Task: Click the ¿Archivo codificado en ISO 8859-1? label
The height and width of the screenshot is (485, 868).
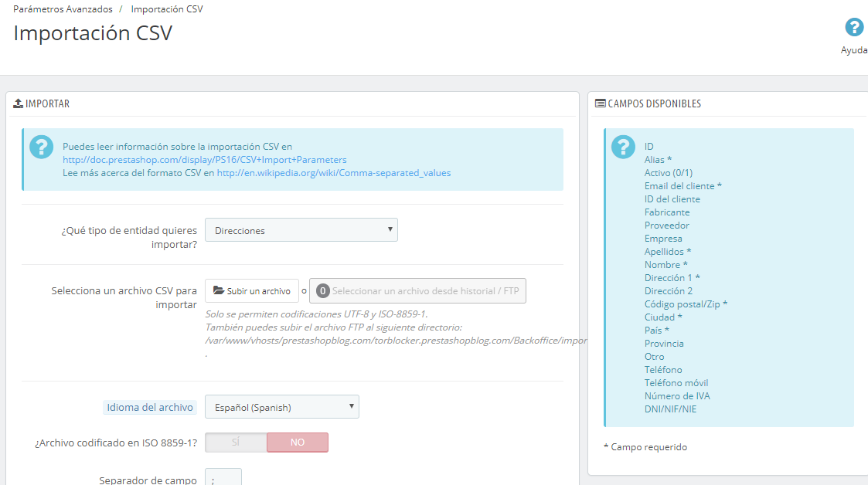Action: [x=116, y=443]
